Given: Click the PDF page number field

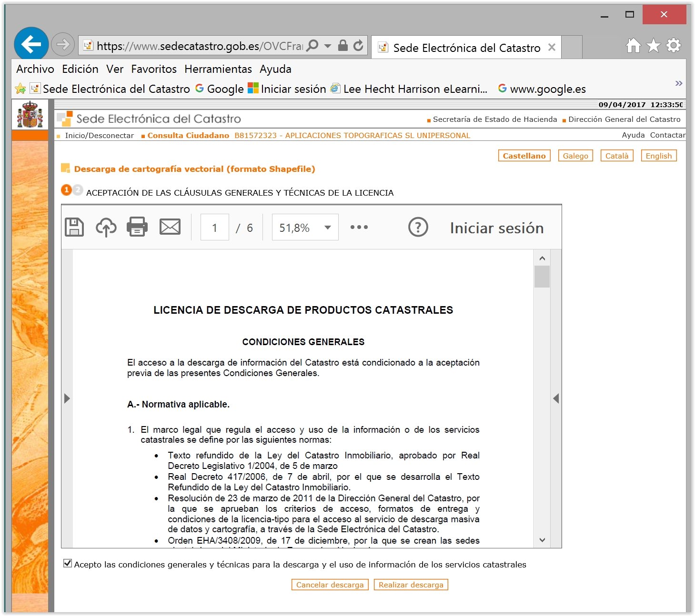Looking at the screenshot, I should click(x=215, y=228).
